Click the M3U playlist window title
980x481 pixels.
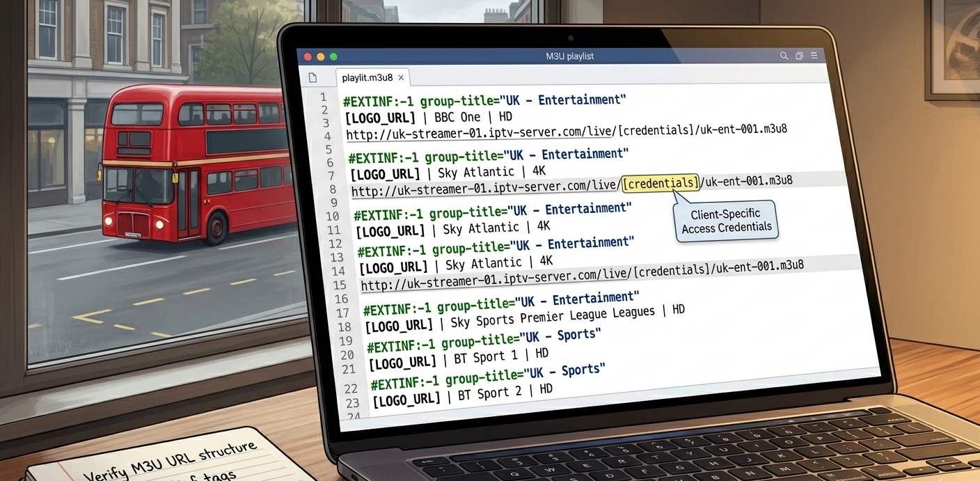coord(569,56)
